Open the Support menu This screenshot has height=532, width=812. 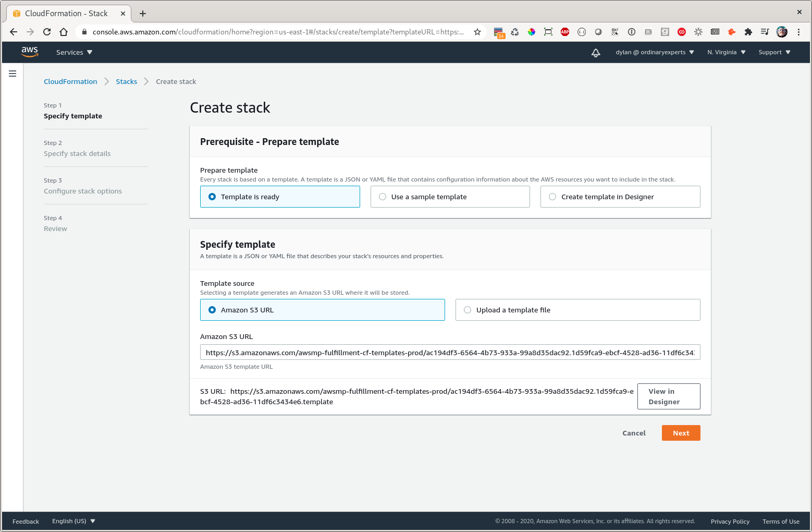point(774,52)
